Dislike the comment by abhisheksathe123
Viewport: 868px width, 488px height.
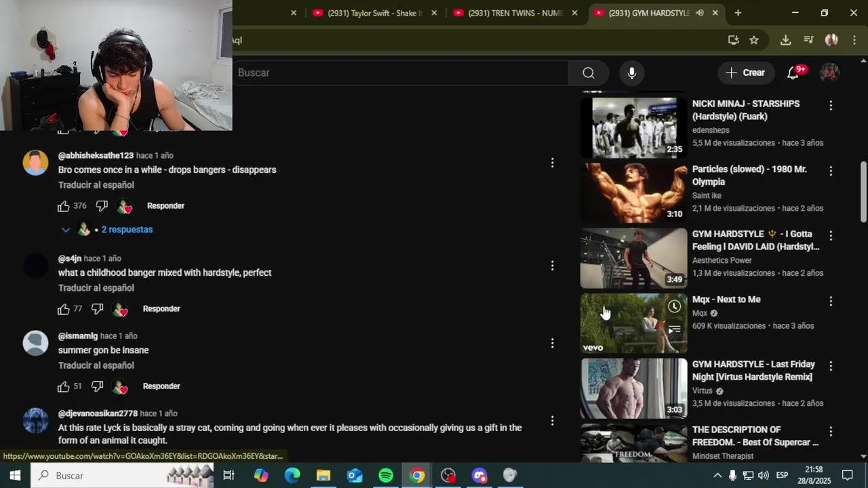(102, 206)
